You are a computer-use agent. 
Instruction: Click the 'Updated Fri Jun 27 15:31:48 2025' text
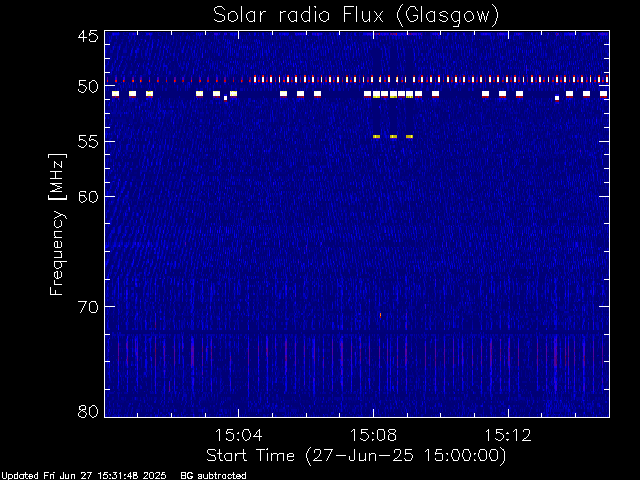click(x=84, y=476)
